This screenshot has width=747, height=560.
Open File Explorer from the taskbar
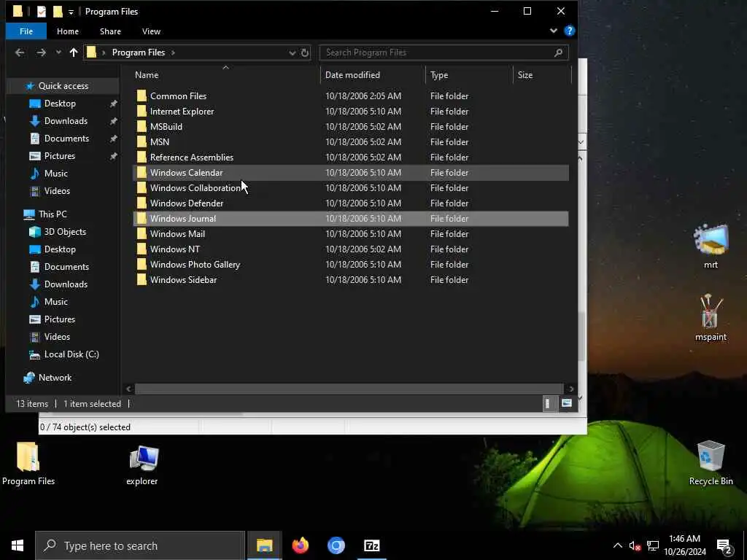click(x=264, y=545)
